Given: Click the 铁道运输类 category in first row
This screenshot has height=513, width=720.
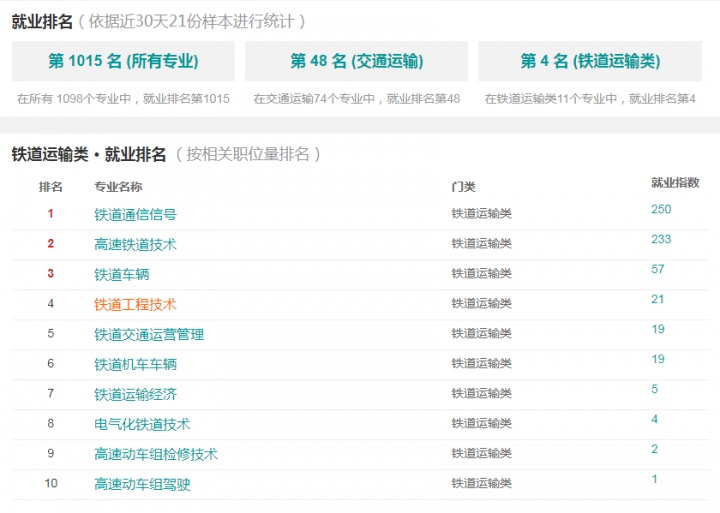Looking at the screenshot, I should click(x=481, y=214).
